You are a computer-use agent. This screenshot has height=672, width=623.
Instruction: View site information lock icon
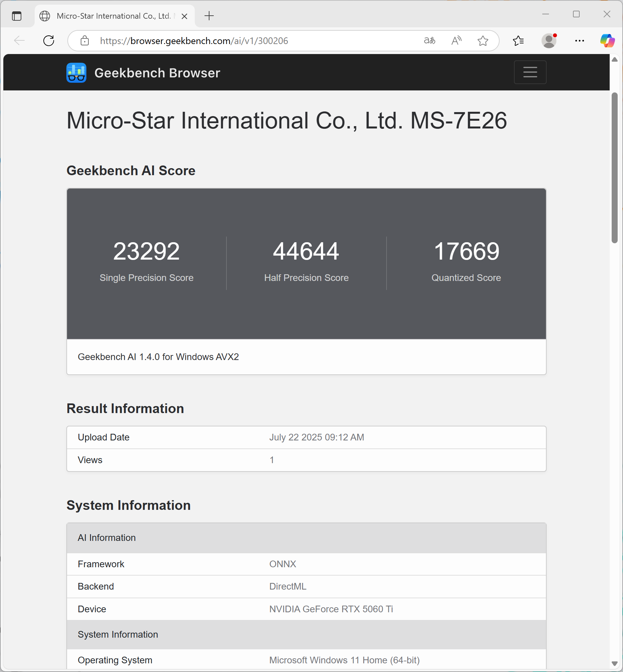pyautogui.click(x=85, y=41)
